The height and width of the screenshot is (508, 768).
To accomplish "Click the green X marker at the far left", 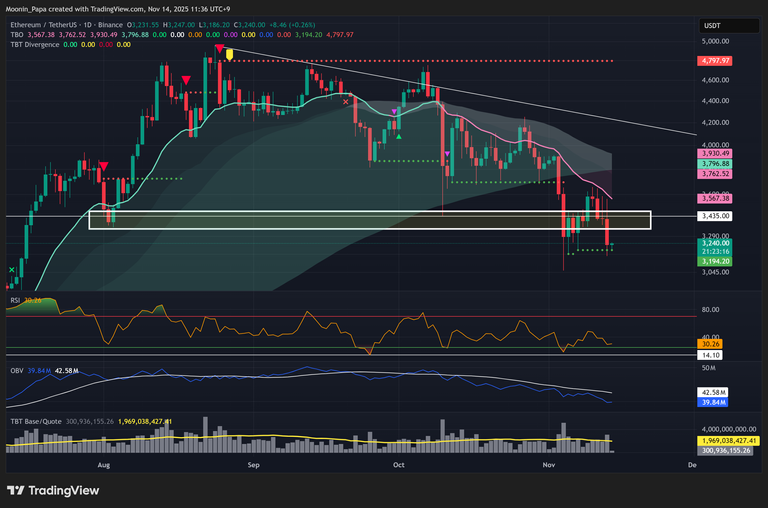I will [x=12, y=270].
